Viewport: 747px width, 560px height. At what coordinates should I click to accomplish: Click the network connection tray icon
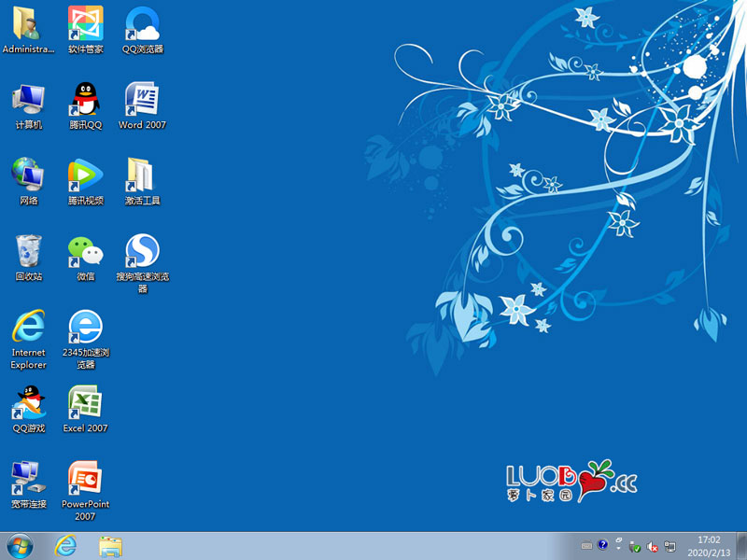(x=669, y=547)
